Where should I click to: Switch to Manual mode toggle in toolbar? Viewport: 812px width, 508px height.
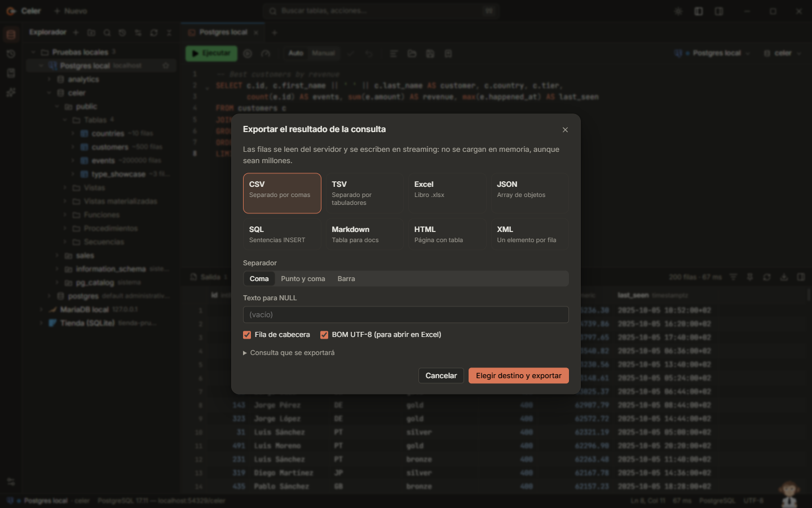323,54
